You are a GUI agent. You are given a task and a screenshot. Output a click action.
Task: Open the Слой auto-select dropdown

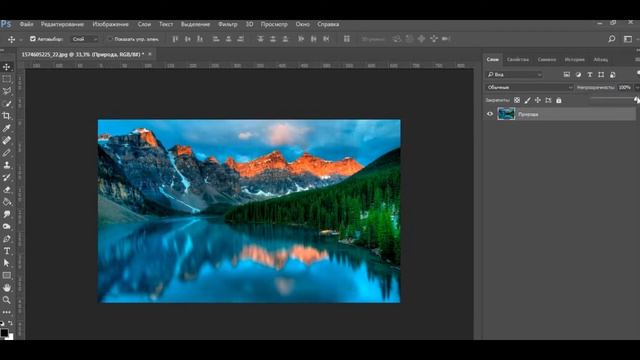[x=84, y=39]
